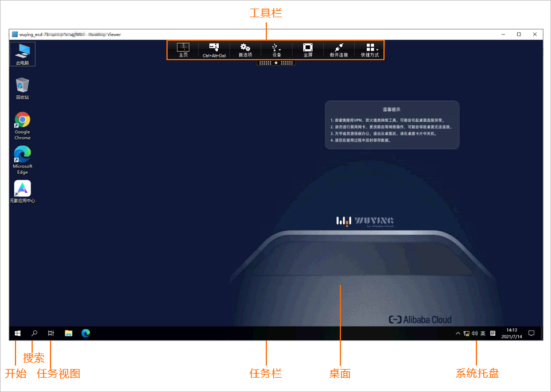Open Task View from the taskbar
This screenshot has width=551, height=392.
pyautogui.click(x=51, y=333)
